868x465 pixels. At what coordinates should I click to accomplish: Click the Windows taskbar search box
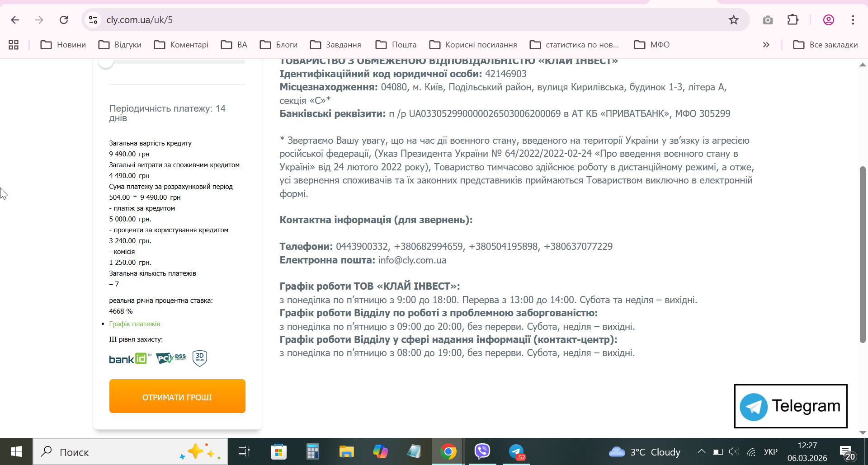click(x=130, y=451)
